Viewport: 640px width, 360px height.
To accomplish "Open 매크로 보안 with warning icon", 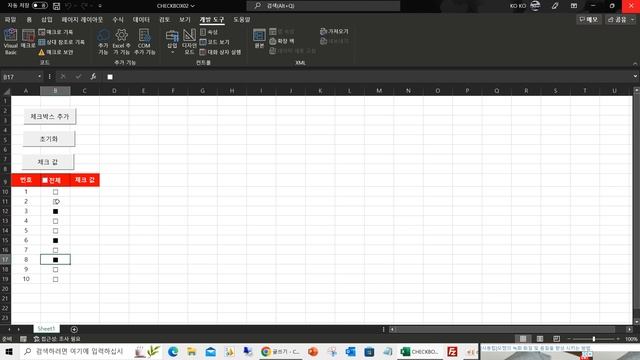I will [56, 52].
